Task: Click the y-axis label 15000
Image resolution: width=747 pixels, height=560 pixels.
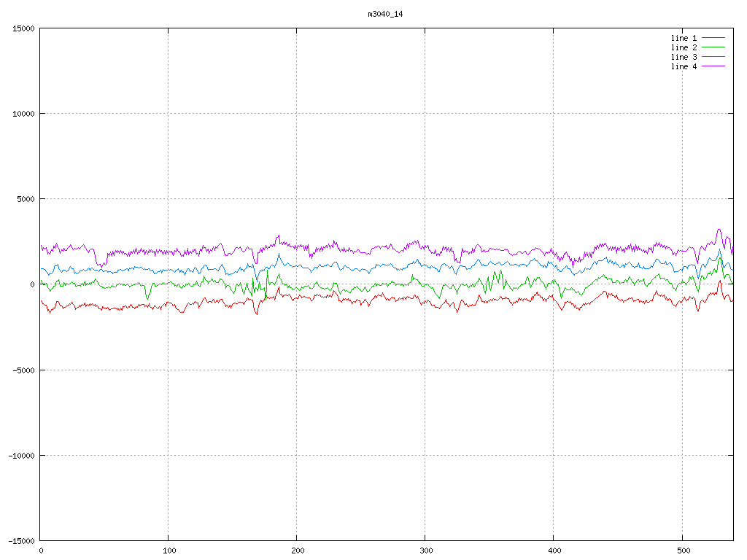Action: click(x=23, y=28)
